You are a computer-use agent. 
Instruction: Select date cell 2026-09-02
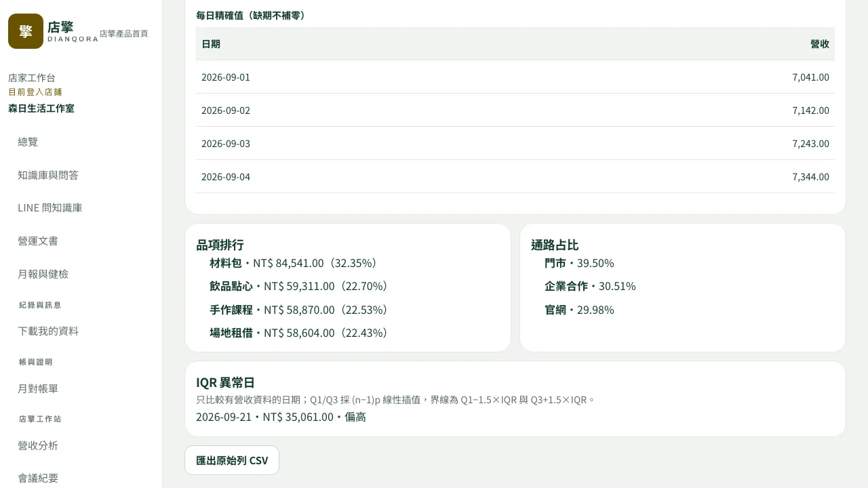[x=226, y=110]
